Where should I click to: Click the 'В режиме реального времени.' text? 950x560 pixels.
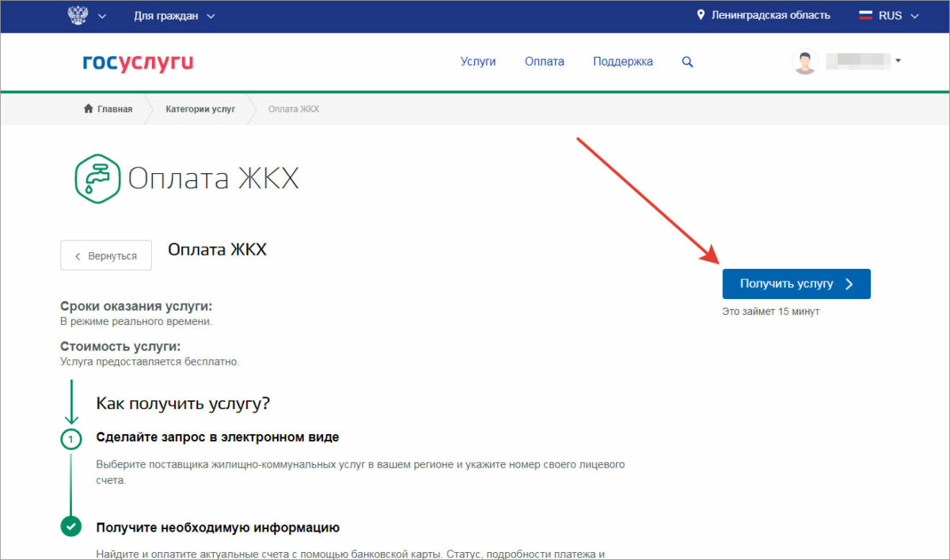point(137,322)
